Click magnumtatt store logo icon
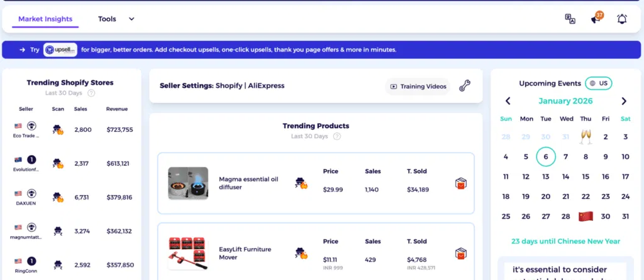The image size is (644, 280). pos(31,227)
